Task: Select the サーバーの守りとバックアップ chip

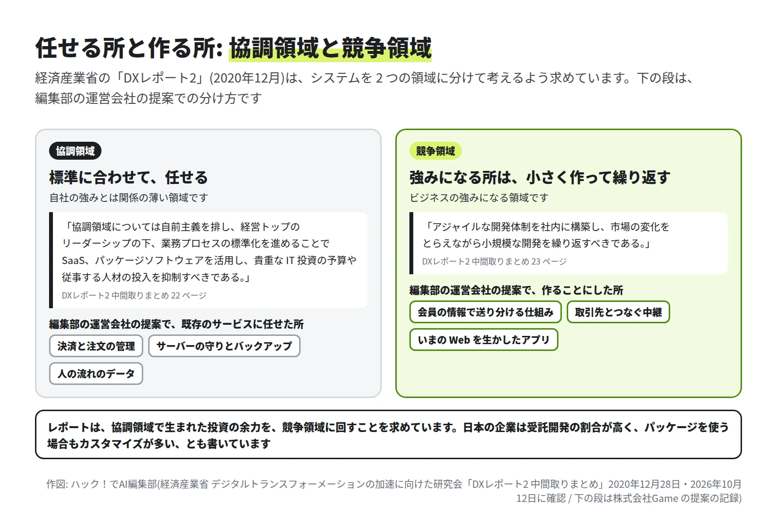Action: [224, 346]
